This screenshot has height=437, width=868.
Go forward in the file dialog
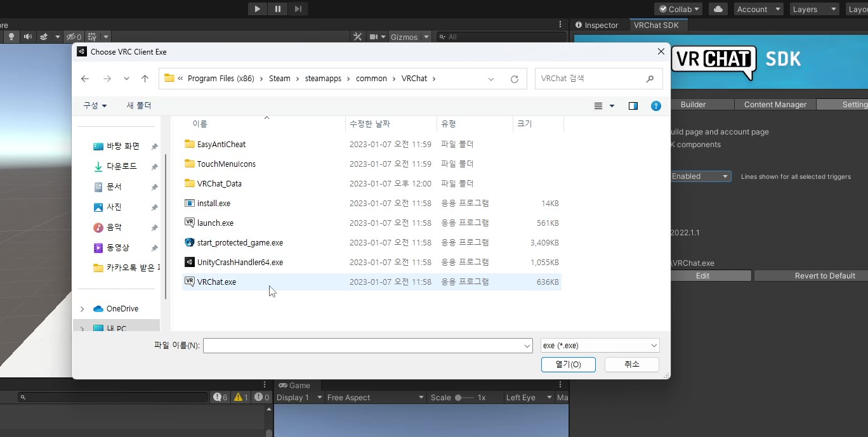pyautogui.click(x=107, y=79)
